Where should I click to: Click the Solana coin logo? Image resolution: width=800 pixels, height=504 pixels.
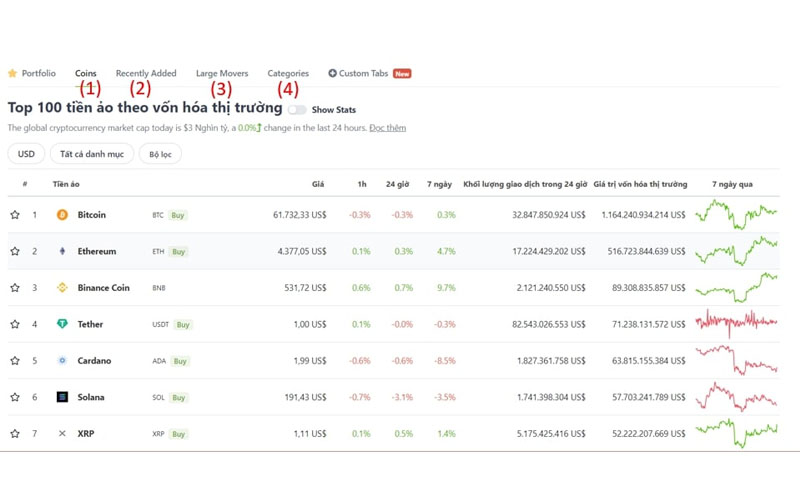[x=62, y=397]
